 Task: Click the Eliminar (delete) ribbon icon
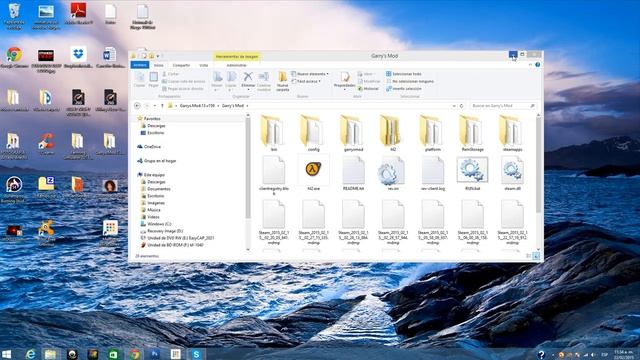[248, 80]
